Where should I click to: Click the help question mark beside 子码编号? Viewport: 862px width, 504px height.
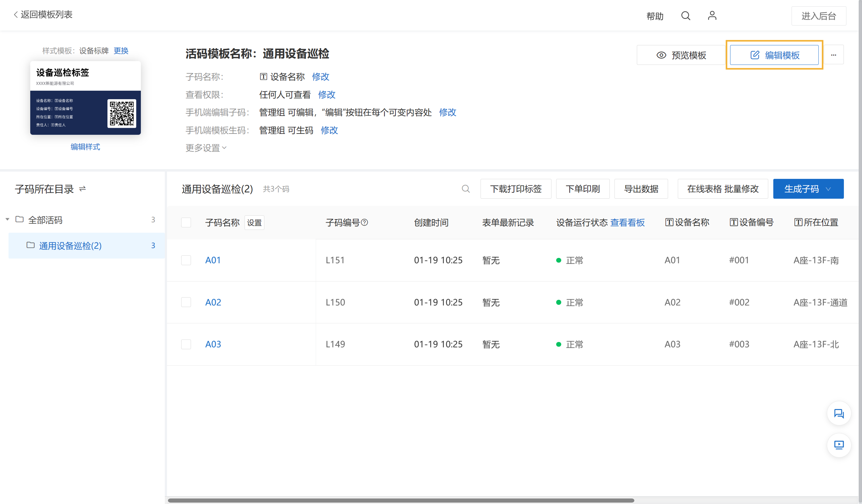[x=365, y=223]
